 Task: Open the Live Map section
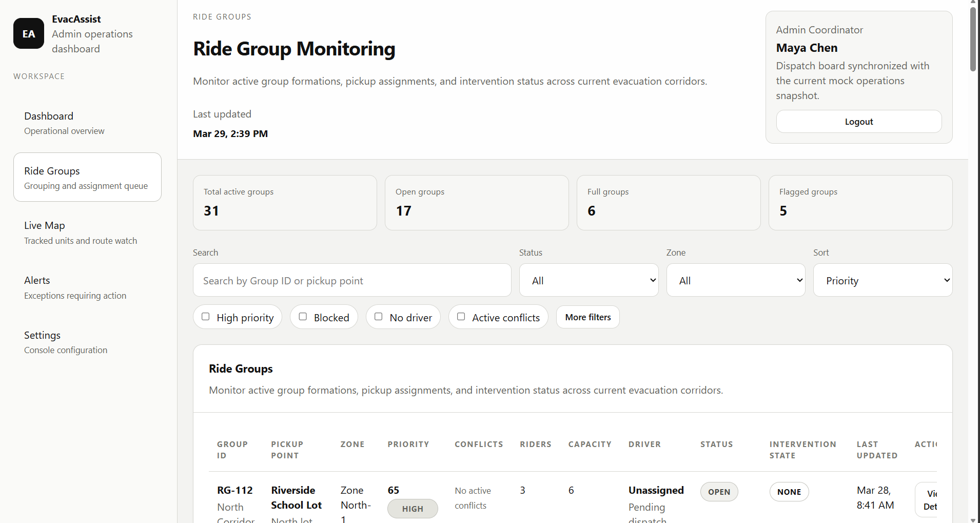click(87, 233)
